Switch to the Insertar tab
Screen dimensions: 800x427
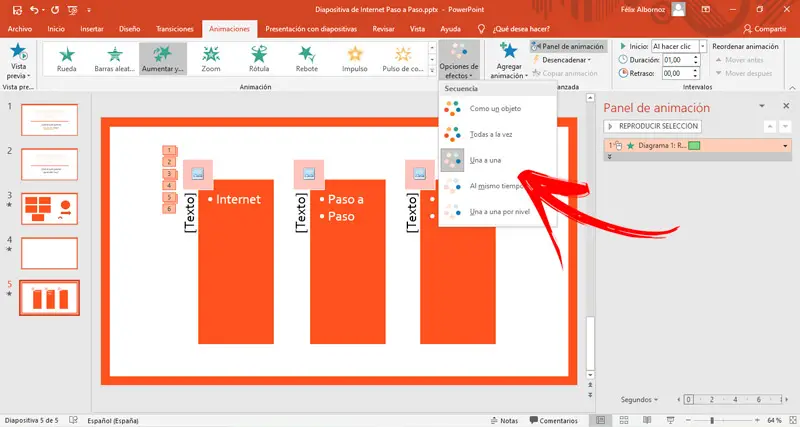[92, 29]
